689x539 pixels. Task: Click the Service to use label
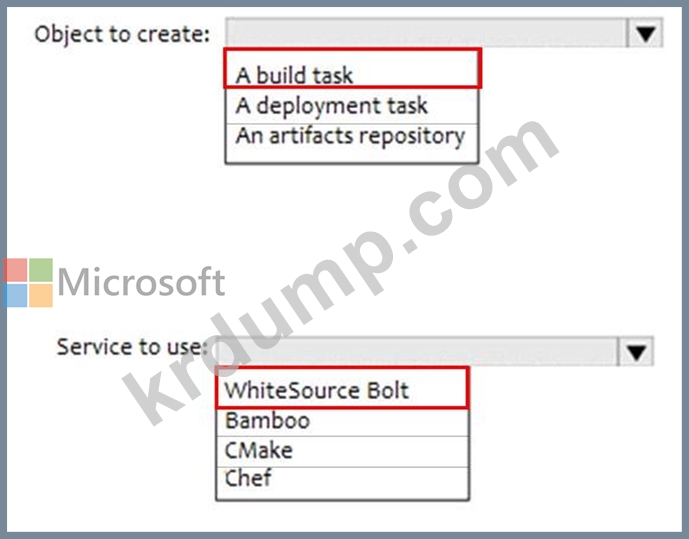132,347
